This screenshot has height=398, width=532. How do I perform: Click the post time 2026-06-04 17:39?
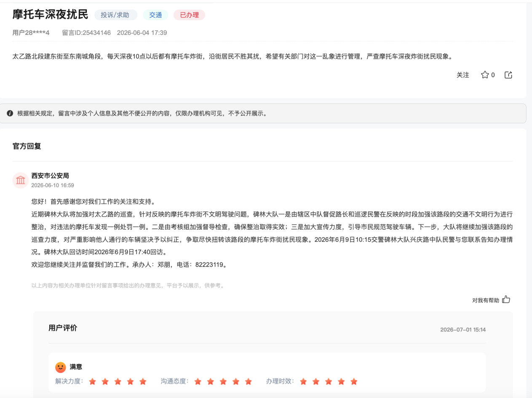click(142, 32)
